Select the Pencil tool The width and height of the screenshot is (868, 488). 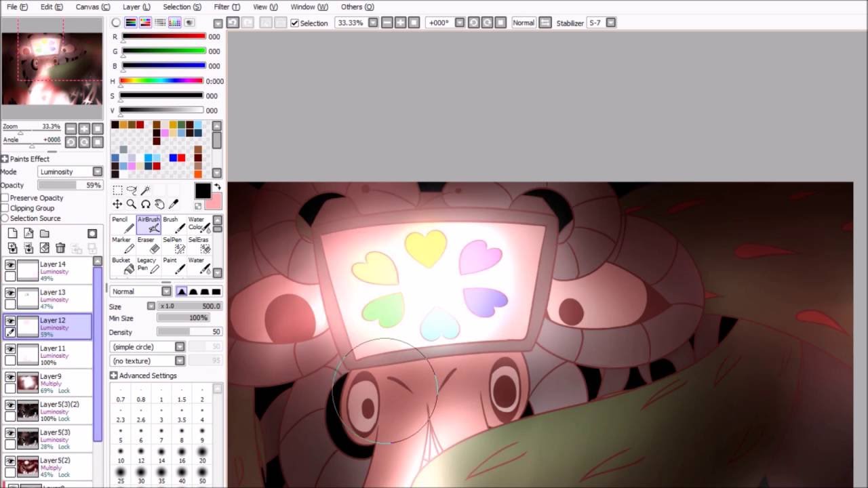[x=123, y=224]
